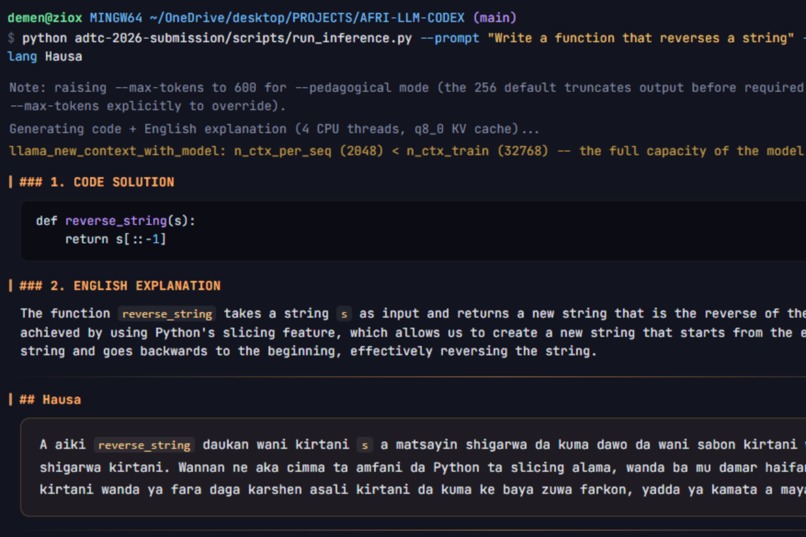Click the script path 'adtc-2026-submission/scripts/run_inference.py'
The width and height of the screenshot is (806, 537).
point(243,38)
